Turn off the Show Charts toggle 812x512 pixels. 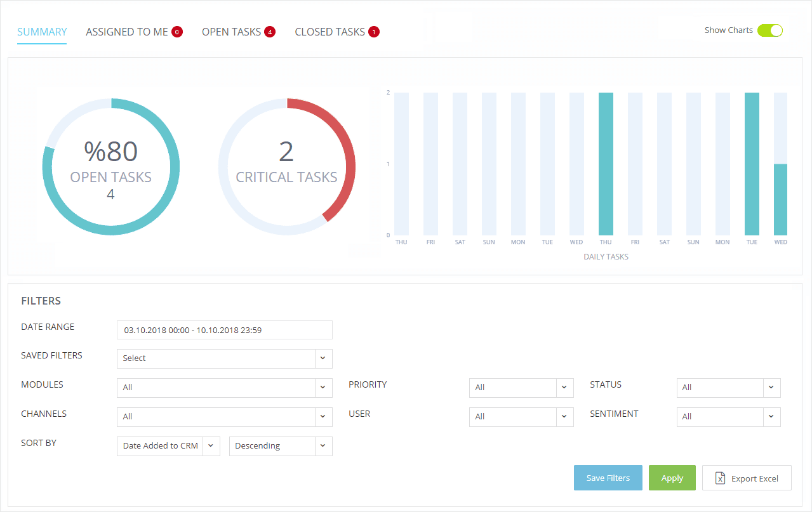[x=770, y=30]
